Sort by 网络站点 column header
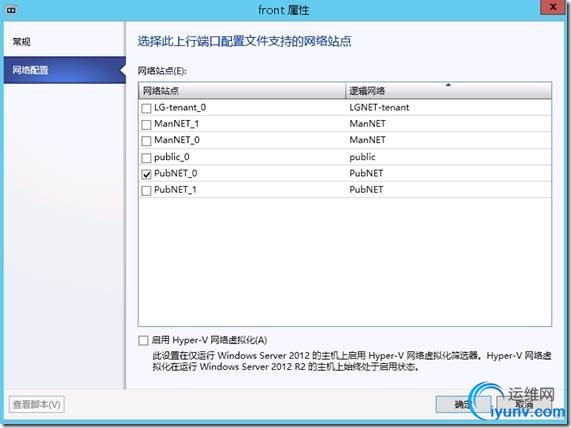The width and height of the screenshot is (571, 428). click(241, 90)
